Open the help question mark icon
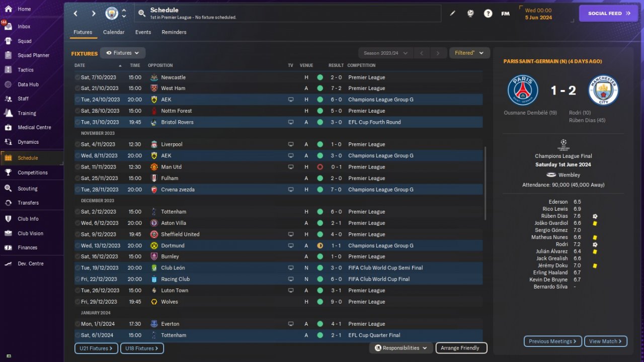Screen dimensions: 644x362 (x=488, y=14)
